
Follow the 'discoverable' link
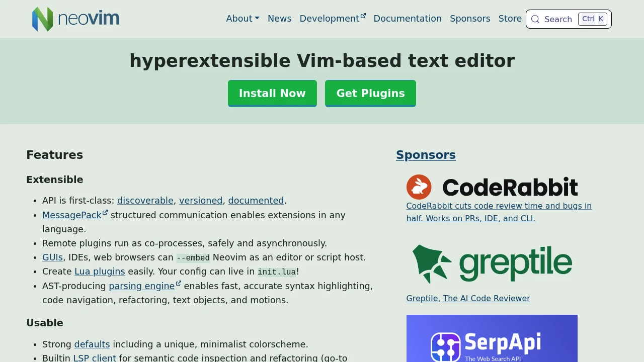(x=145, y=201)
